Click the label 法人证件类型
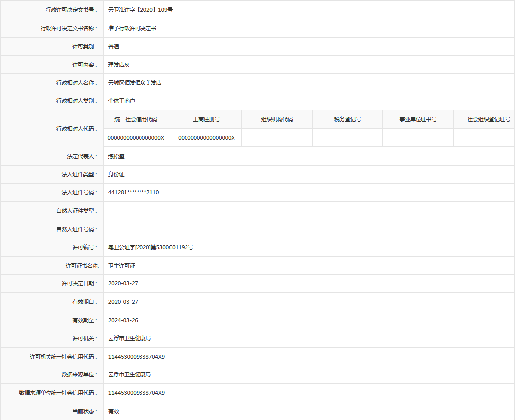This screenshot has height=420, width=515. (x=80, y=174)
